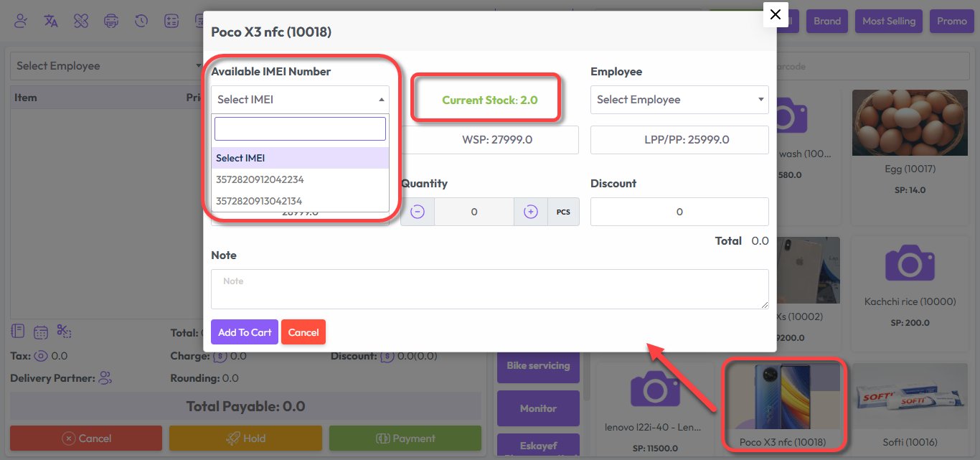
Task: Expand the Employee dropdown in dialog
Action: point(679,100)
